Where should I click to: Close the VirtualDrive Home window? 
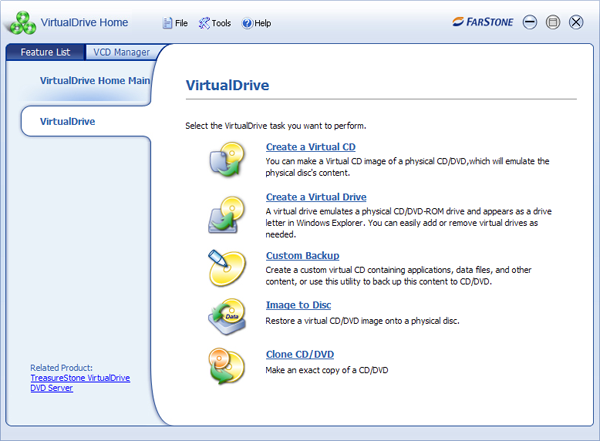(x=576, y=22)
